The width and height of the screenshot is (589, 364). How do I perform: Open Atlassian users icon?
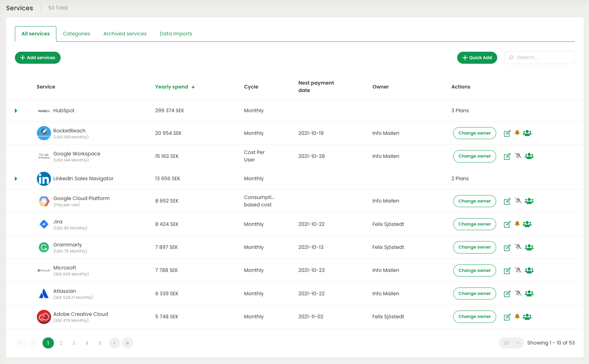[x=529, y=294]
